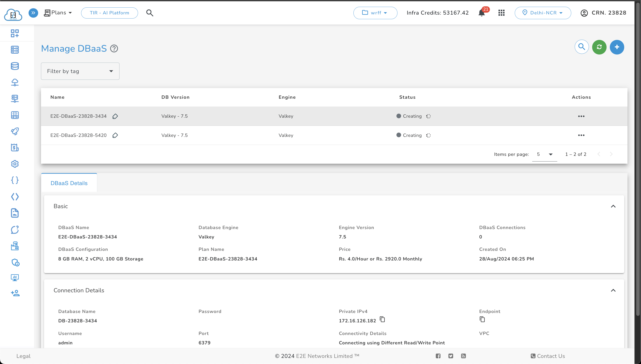Select the E2E-DBaaS-23828-5420 row name
Screen dimensions: 641x364
tap(78, 135)
